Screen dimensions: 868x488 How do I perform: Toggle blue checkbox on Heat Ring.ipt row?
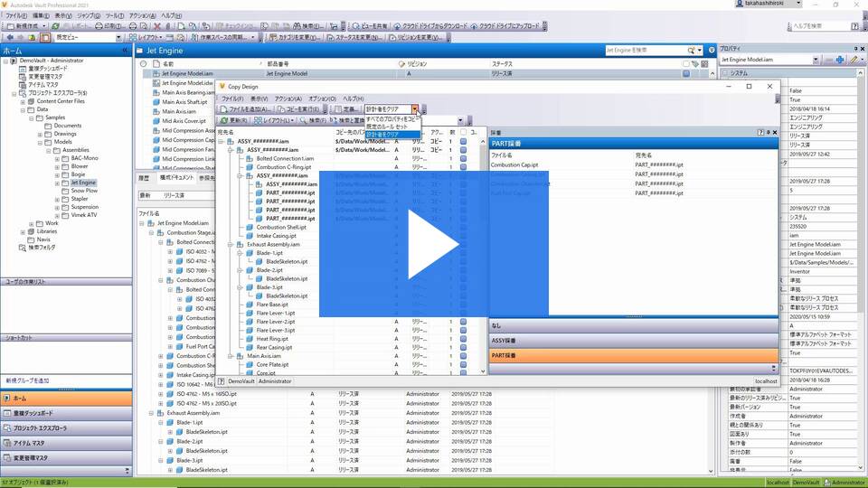pos(463,339)
